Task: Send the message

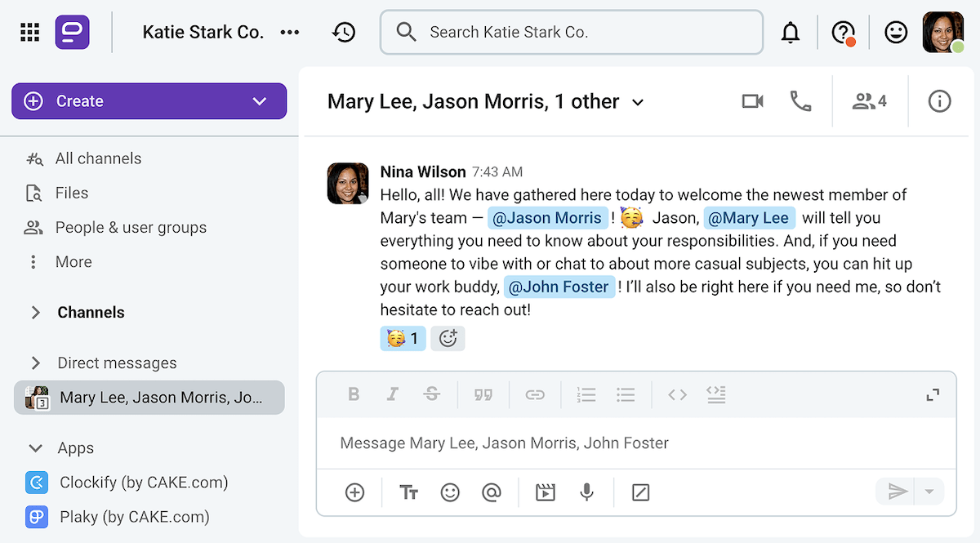Action: (x=897, y=492)
